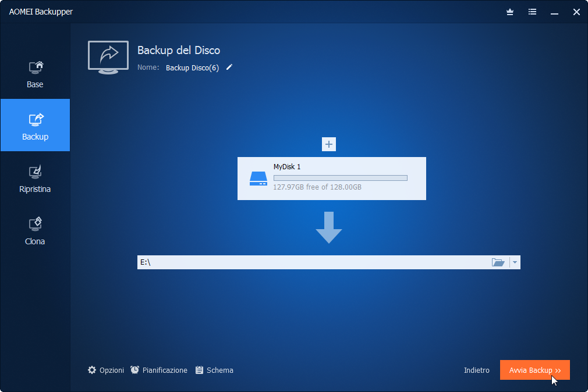Open the title bar menu list icon
The image size is (588, 392).
point(532,12)
